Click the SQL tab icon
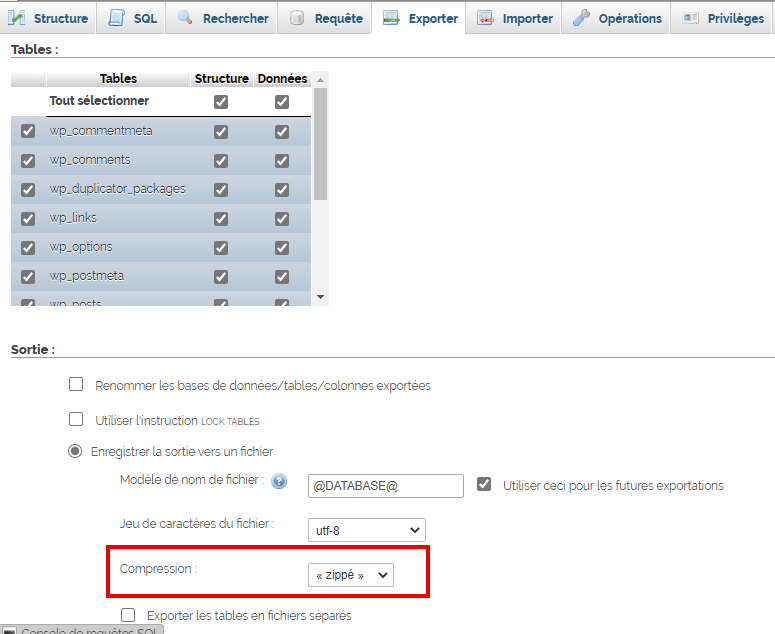Viewport: 775px width, 634px height. click(117, 18)
